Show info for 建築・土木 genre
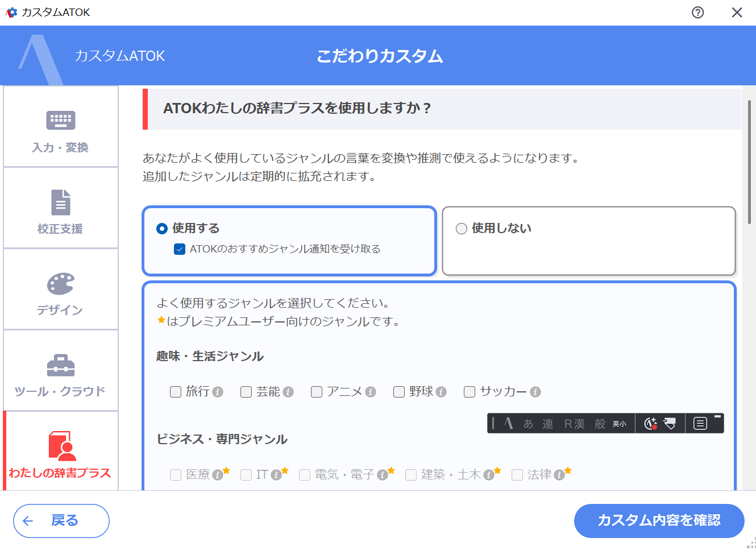Viewport: 756px width, 550px height. point(489,475)
